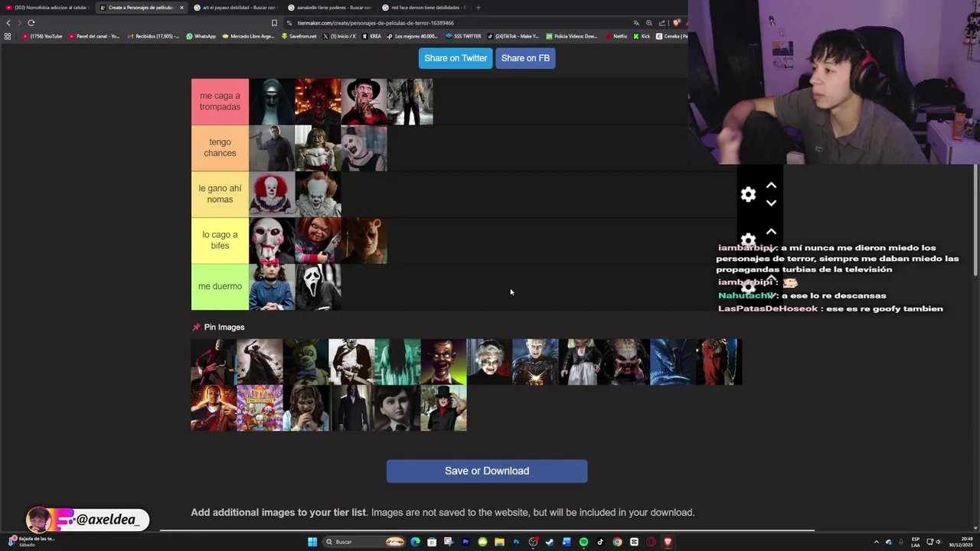Select colorful Killer Klowns poster in pool
The width and height of the screenshot is (980, 551).
(x=260, y=408)
